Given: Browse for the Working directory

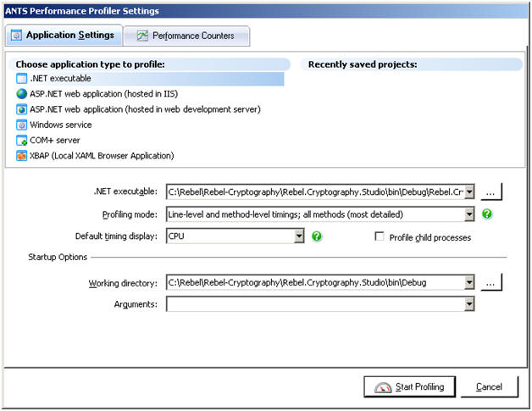Looking at the screenshot, I should [x=491, y=282].
